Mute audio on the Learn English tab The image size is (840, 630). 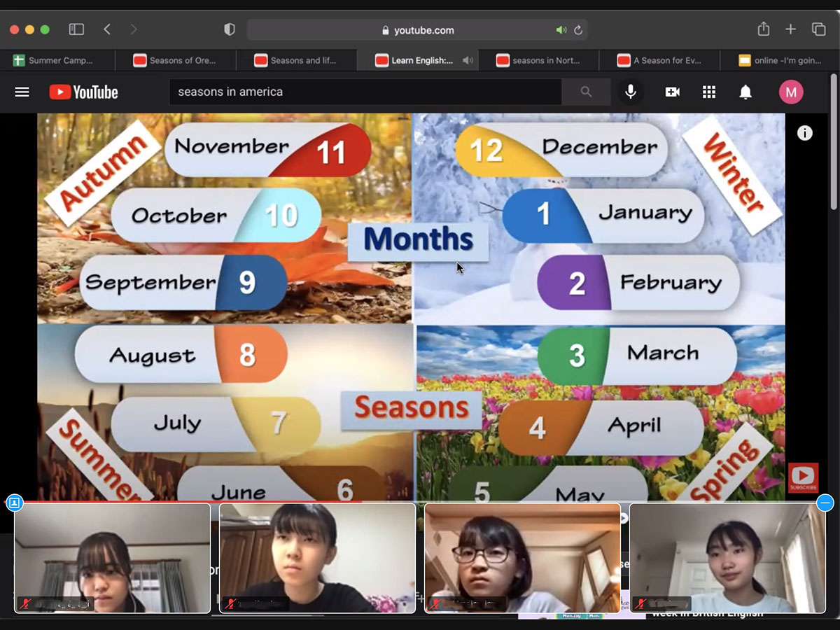468,60
